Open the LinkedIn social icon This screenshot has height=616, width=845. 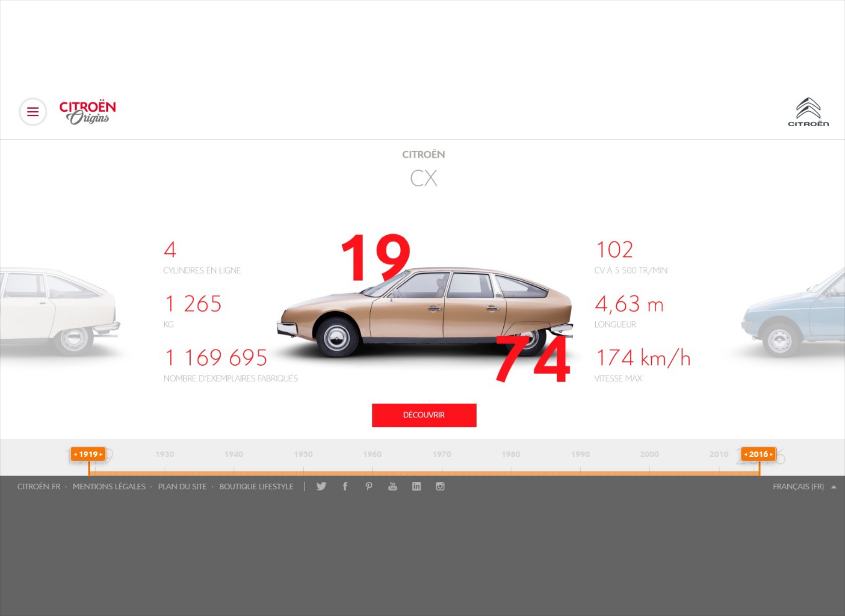point(416,486)
